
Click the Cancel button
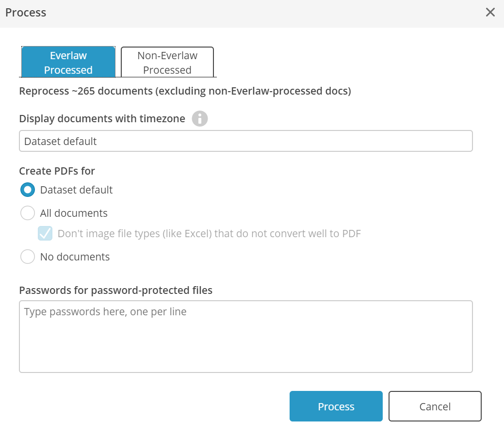coord(435,406)
